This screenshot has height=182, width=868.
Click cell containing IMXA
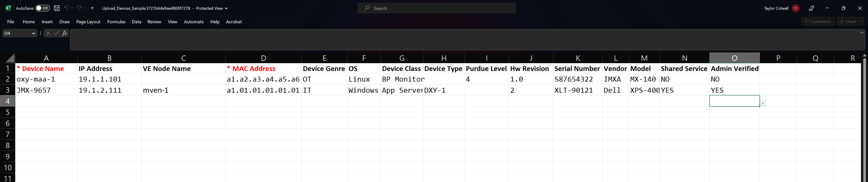point(616,79)
